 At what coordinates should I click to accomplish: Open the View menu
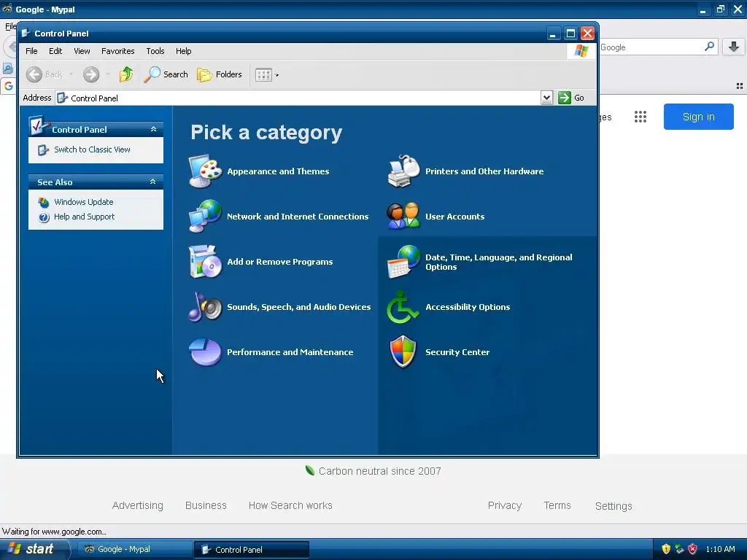pos(82,51)
